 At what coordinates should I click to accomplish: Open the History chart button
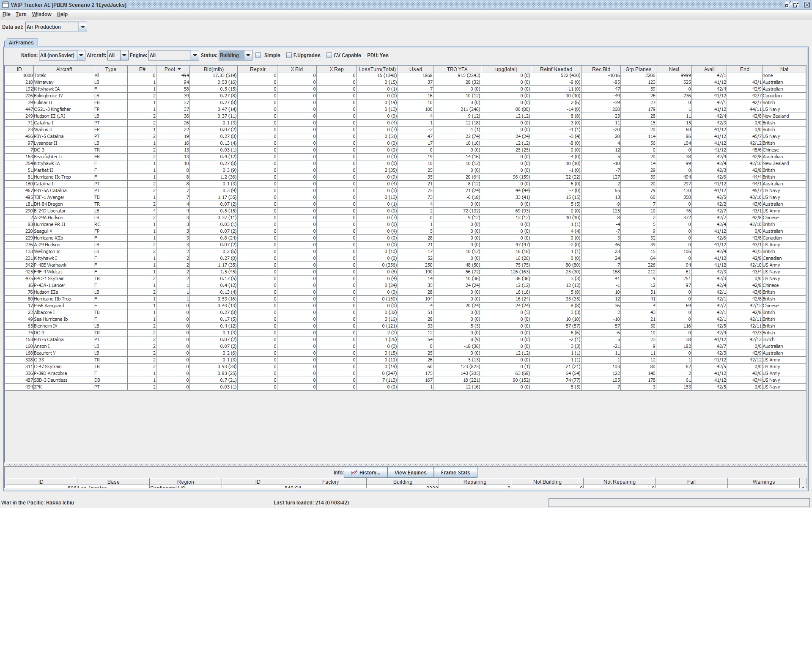[365, 473]
